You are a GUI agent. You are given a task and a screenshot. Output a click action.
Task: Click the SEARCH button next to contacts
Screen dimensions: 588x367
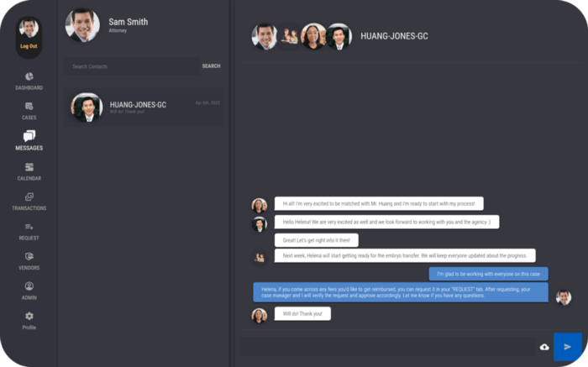coord(211,66)
